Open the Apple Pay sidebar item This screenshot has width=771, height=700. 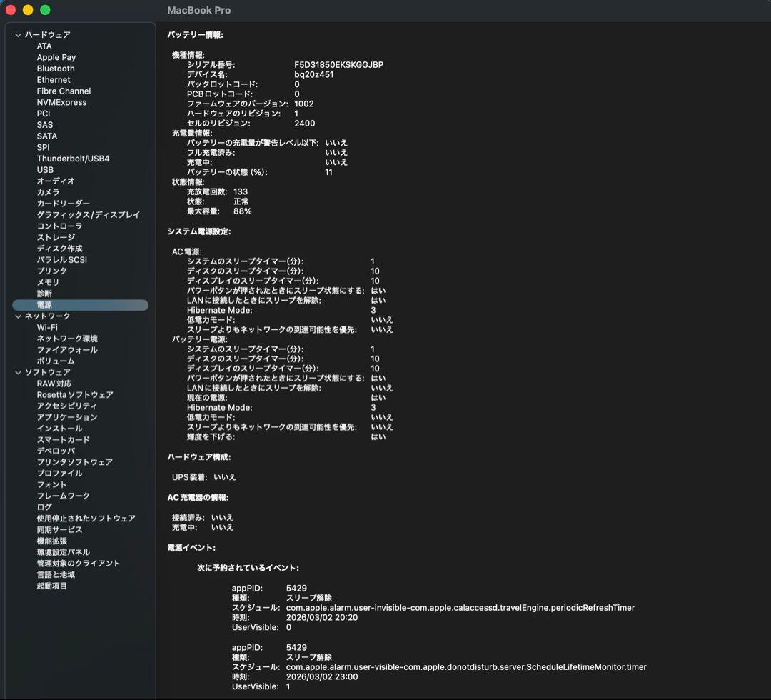click(56, 58)
